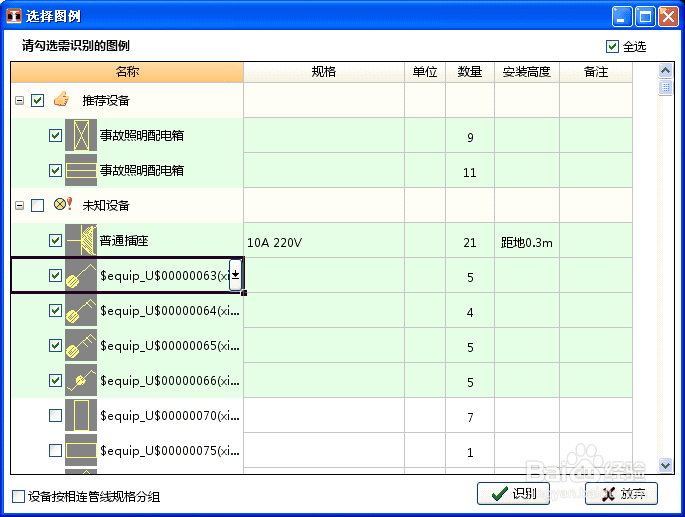This screenshot has height=517, width=685.
Task: Click the symbol thumbnail for $equip_U$00000064
Action: (81, 310)
